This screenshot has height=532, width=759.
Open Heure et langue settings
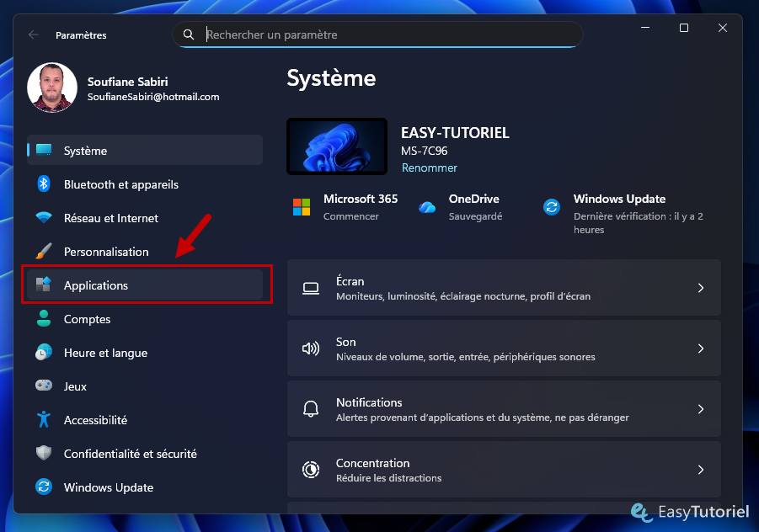(145, 352)
